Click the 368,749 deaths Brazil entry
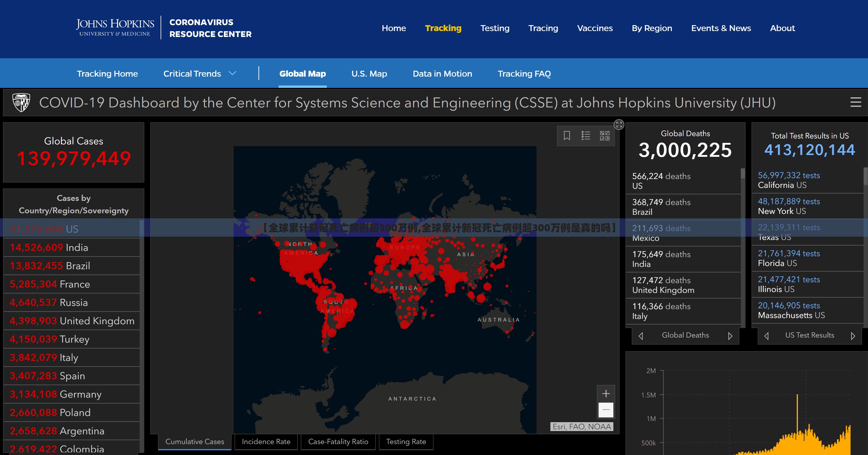 (683, 207)
